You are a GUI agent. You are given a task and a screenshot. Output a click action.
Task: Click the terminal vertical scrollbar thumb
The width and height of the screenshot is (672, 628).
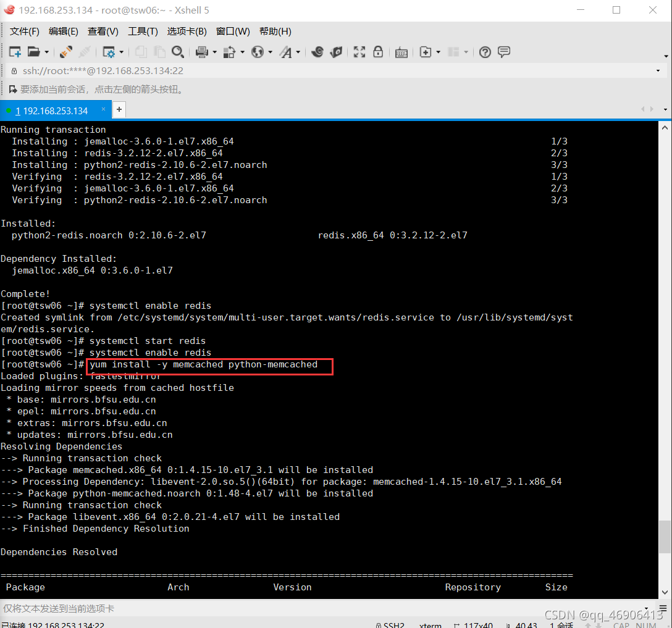coord(665,537)
